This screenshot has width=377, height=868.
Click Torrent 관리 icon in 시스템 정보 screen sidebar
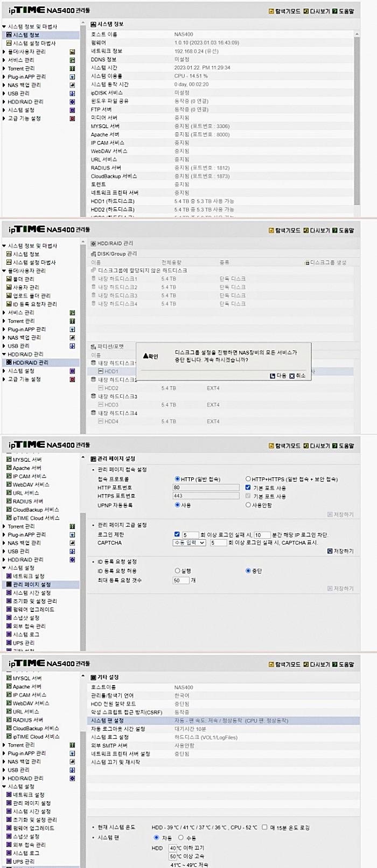(x=73, y=69)
